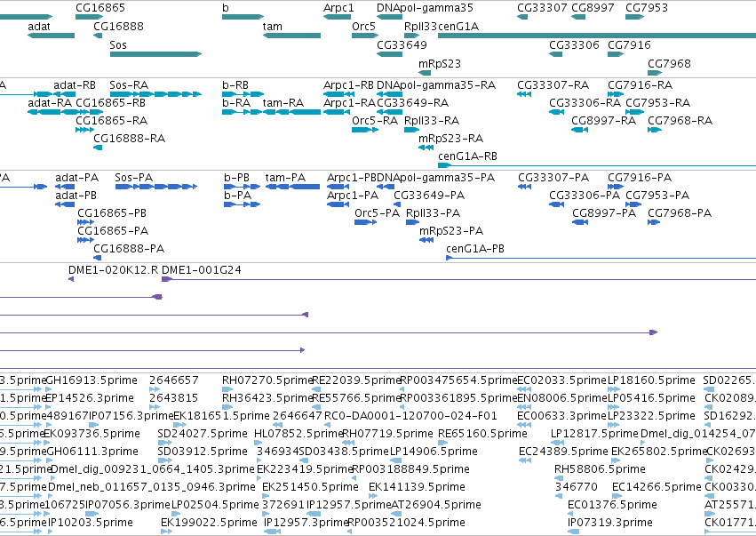Click the CG7916-RA transcript label

coord(640,85)
